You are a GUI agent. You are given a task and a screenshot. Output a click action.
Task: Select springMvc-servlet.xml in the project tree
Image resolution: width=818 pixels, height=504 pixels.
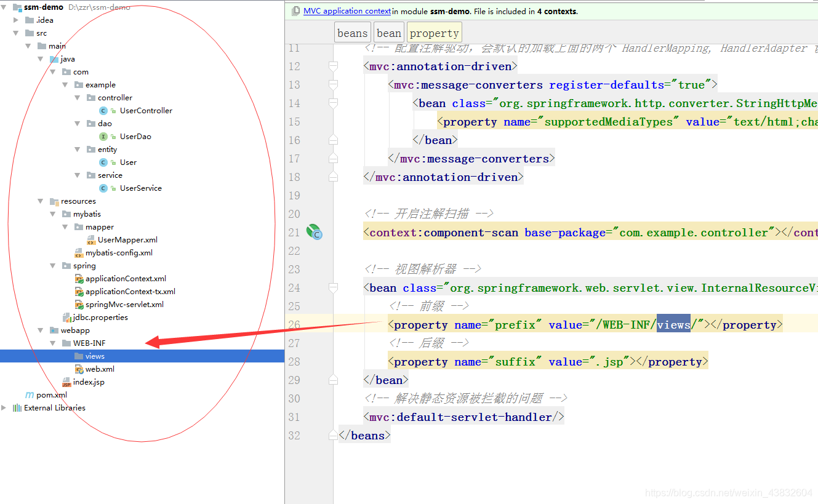(124, 305)
